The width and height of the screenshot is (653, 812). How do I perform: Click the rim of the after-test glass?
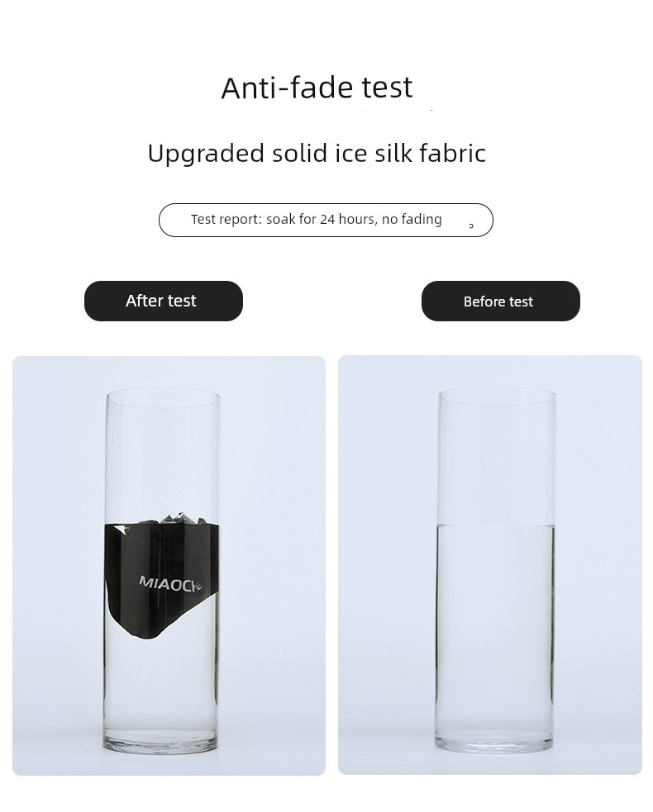[163, 397]
